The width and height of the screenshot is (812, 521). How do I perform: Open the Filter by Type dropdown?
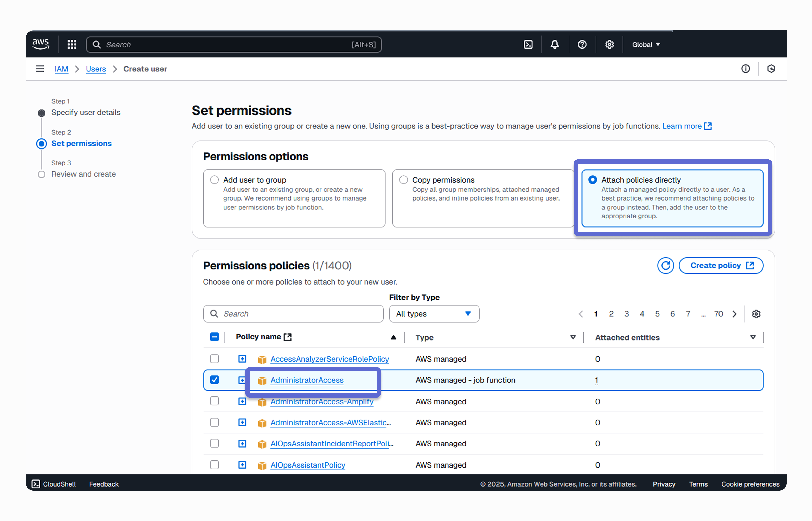click(434, 314)
